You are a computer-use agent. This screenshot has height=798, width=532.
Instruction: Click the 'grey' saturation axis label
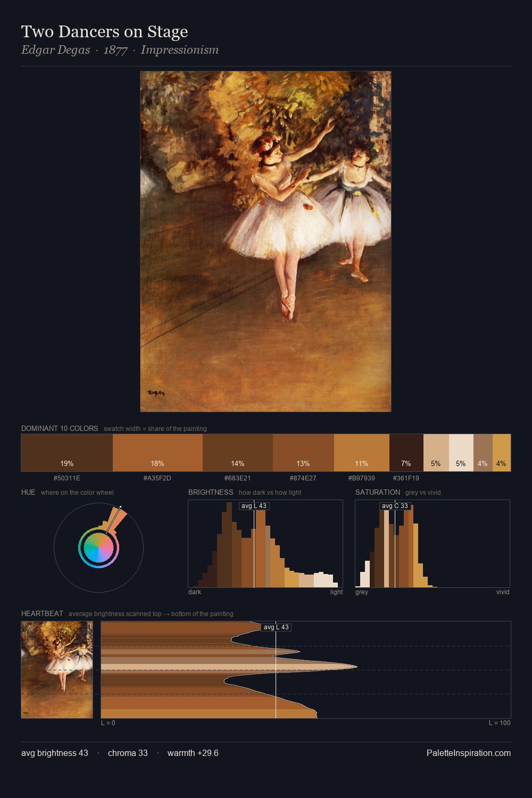pos(362,592)
